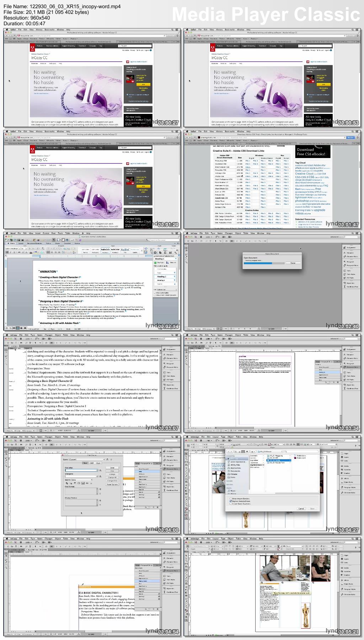The height and width of the screenshot is (640, 364).
Task: Open the Layers panel in frame 00:04:27
Action: point(345,457)
